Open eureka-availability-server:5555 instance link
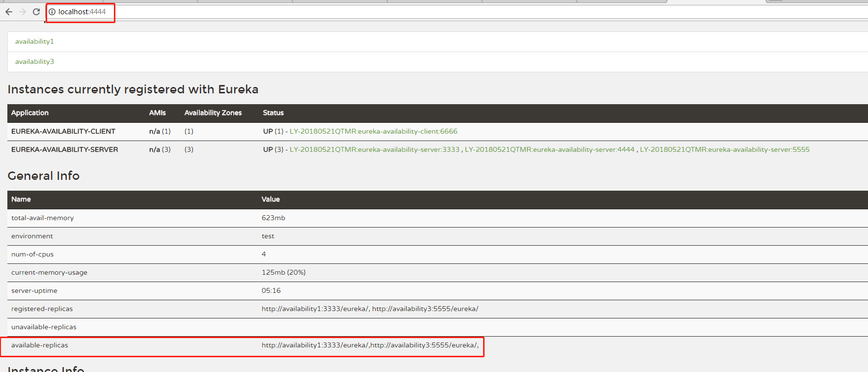 click(x=725, y=149)
